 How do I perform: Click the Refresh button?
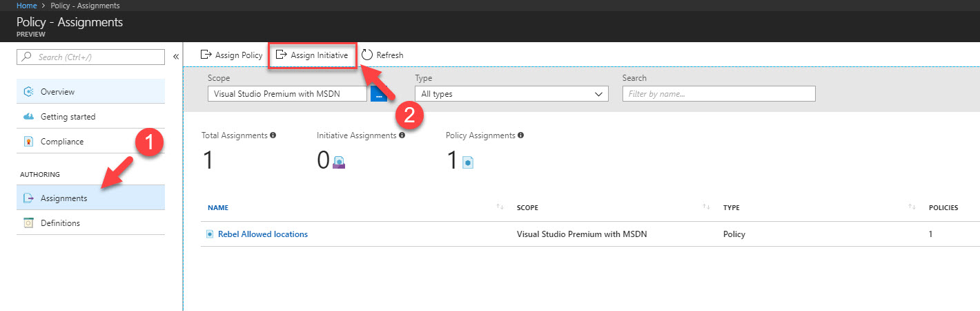pyautogui.click(x=382, y=55)
